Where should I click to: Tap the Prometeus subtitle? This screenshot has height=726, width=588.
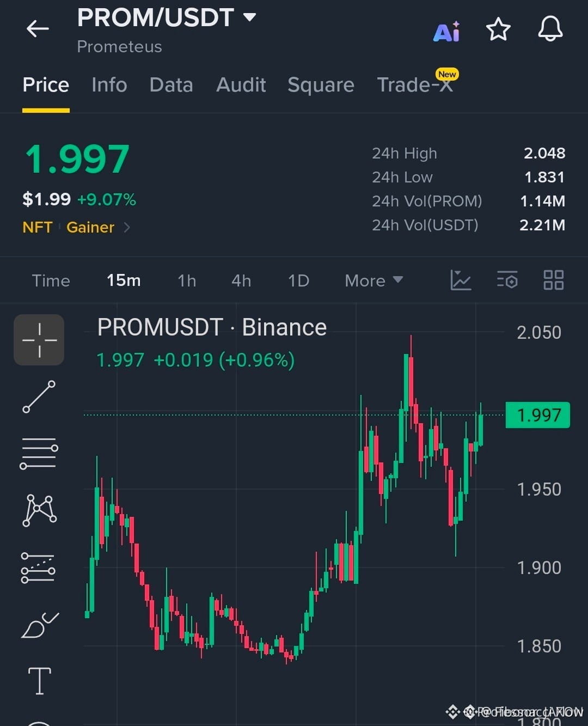[119, 47]
